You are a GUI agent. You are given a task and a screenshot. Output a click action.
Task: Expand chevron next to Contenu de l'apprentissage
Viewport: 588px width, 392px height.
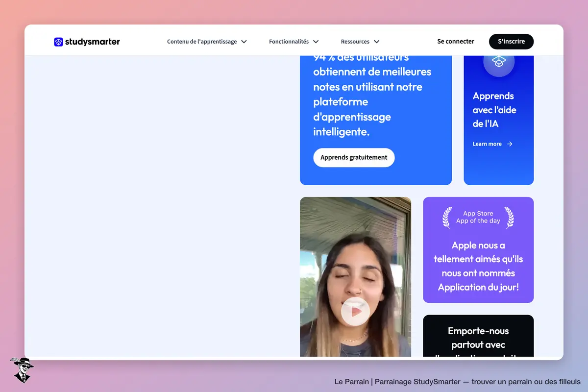(244, 42)
